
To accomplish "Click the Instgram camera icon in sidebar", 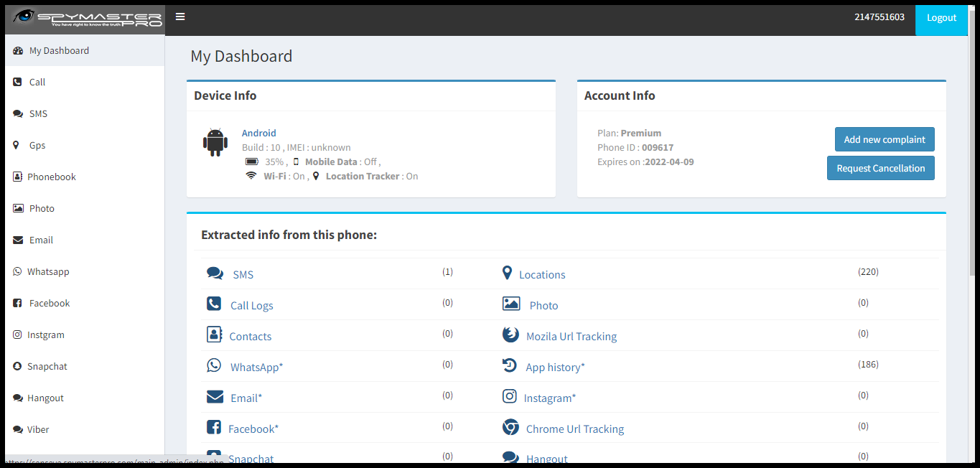I will click(17, 334).
